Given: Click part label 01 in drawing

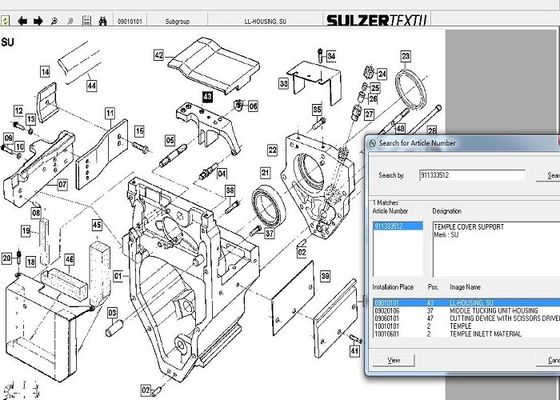Looking at the screenshot, I should tap(118, 276).
